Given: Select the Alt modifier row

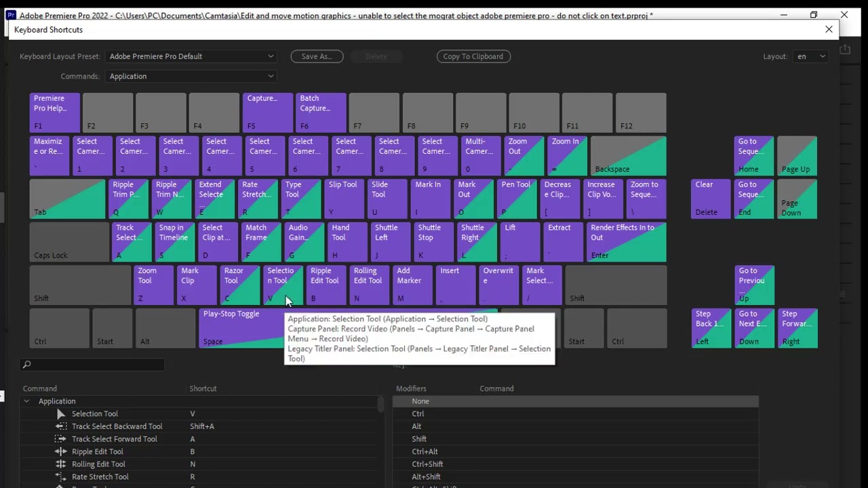Looking at the screenshot, I should (x=576, y=426).
